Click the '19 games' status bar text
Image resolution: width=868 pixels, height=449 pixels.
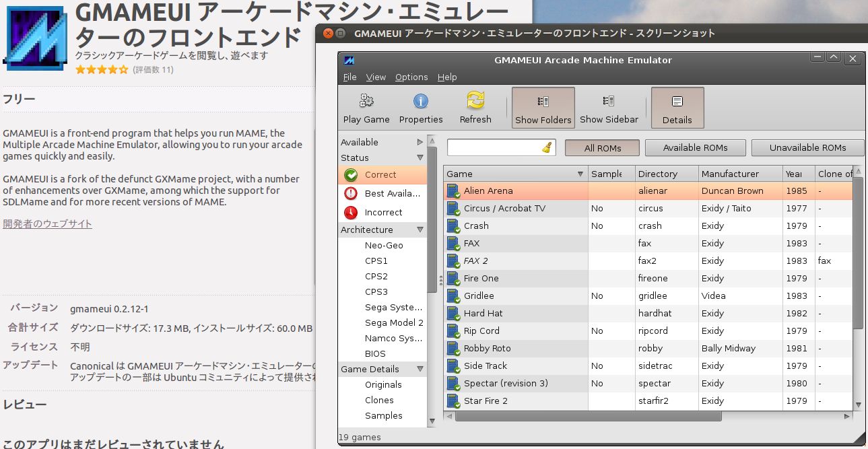pos(361,437)
